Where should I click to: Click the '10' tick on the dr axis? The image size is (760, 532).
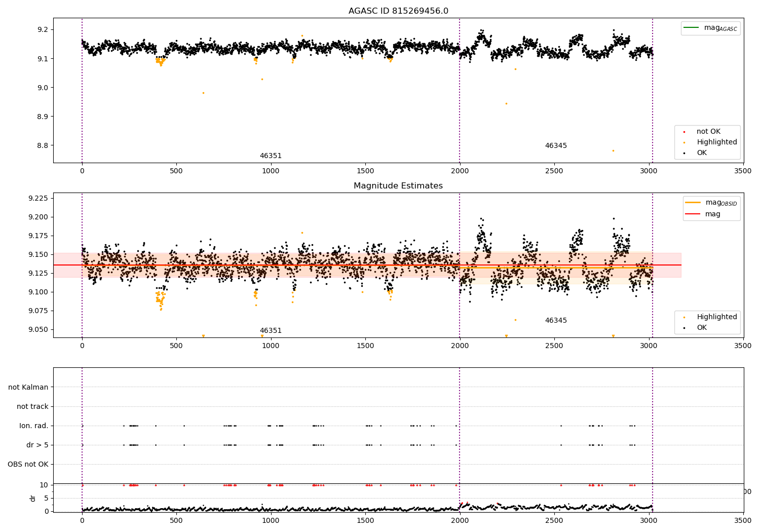[44, 485]
